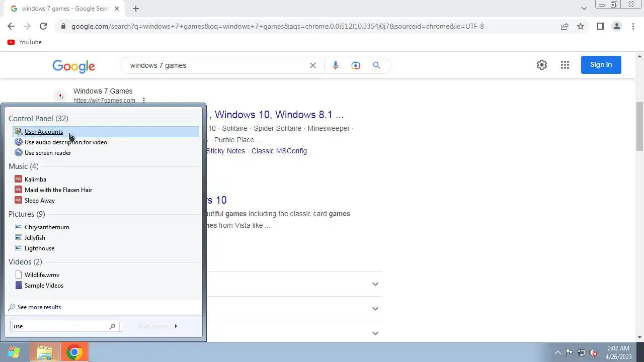
Task: Click the Pictures (9) group header
Action: pos(27,214)
